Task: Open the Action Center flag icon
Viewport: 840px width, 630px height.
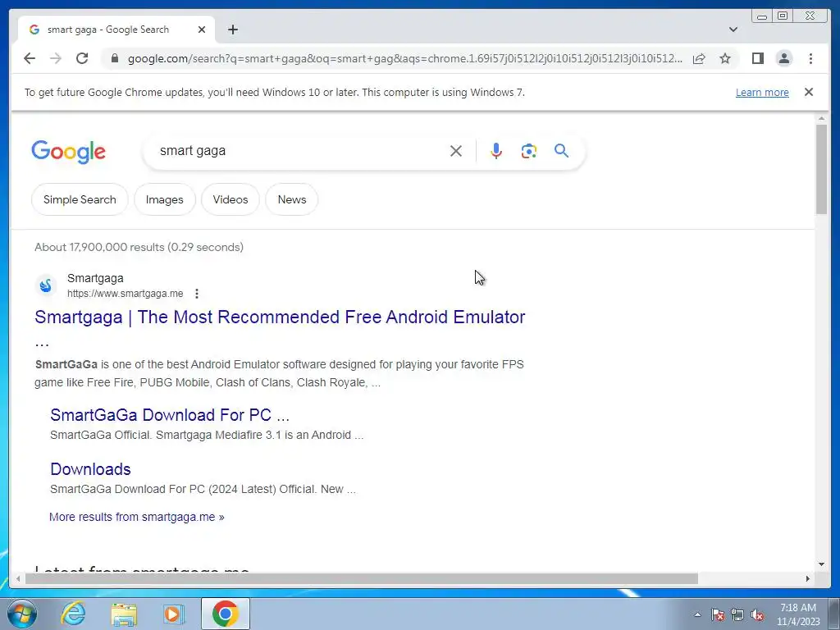Action: (x=718, y=614)
